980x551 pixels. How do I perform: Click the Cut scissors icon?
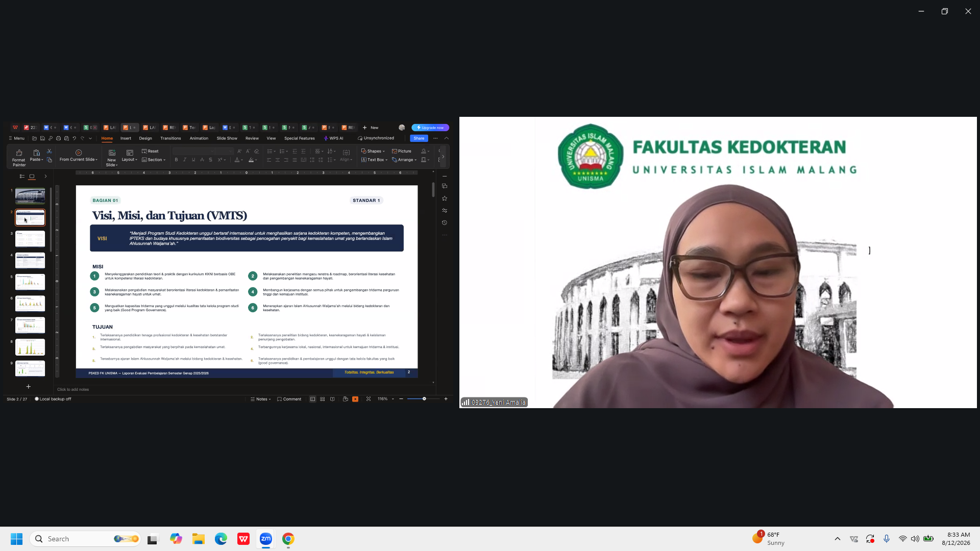pos(50,152)
